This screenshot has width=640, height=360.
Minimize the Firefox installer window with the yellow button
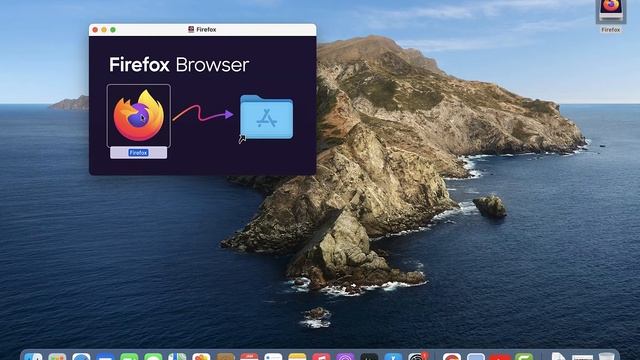[104, 30]
